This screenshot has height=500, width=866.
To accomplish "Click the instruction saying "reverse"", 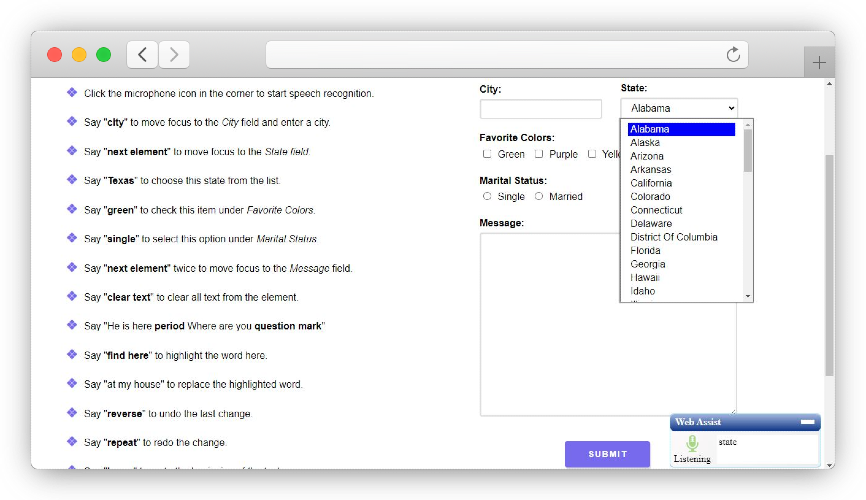I will pos(168,414).
